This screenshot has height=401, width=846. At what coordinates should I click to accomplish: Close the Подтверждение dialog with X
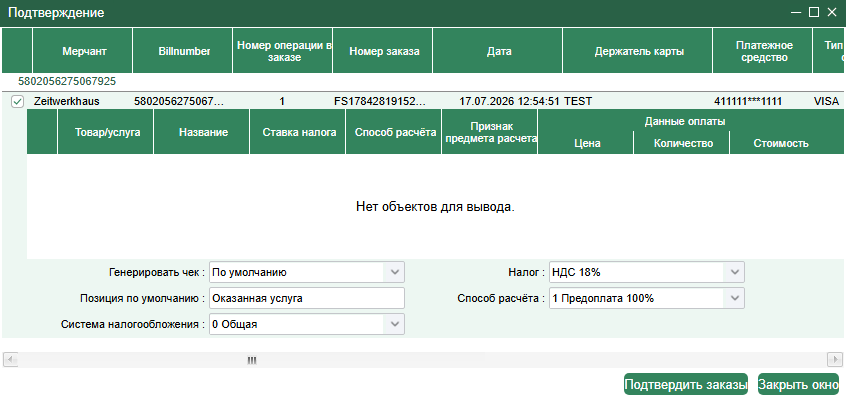point(832,12)
